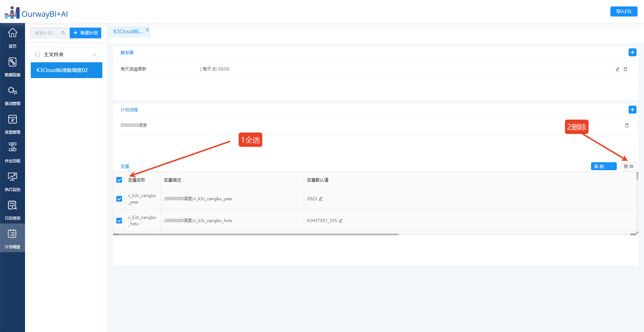Image resolution: width=644 pixels, height=332 pixels.
Task: Toggle the select-all variables checkbox
Action: [119, 180]
